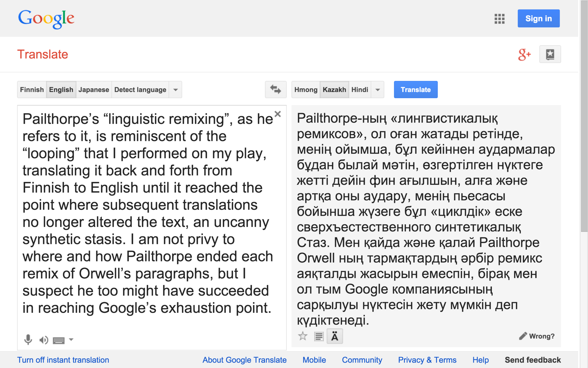The image size is (588, 368).
Task: Select Detect language option
Action: [x=140, y=90]
